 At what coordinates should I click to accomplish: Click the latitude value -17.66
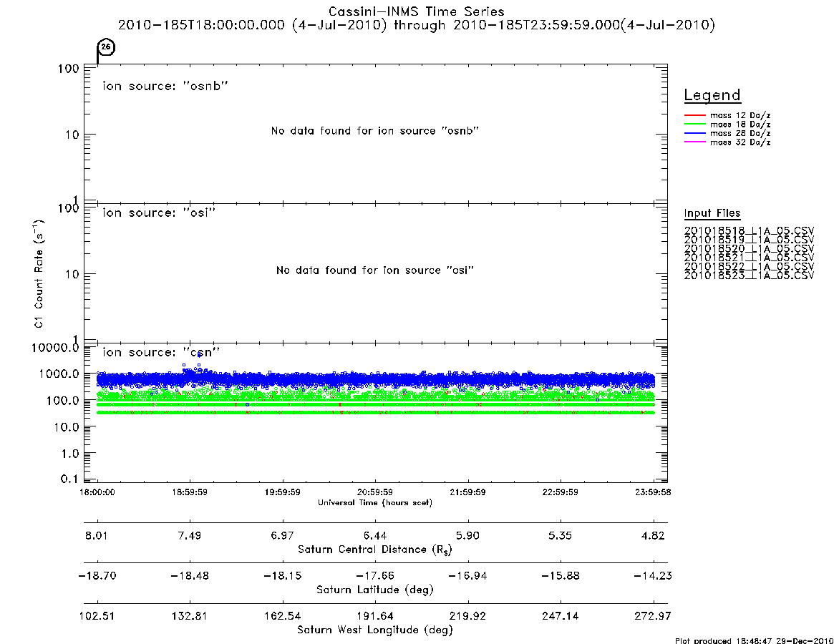(x=375, y=576)
